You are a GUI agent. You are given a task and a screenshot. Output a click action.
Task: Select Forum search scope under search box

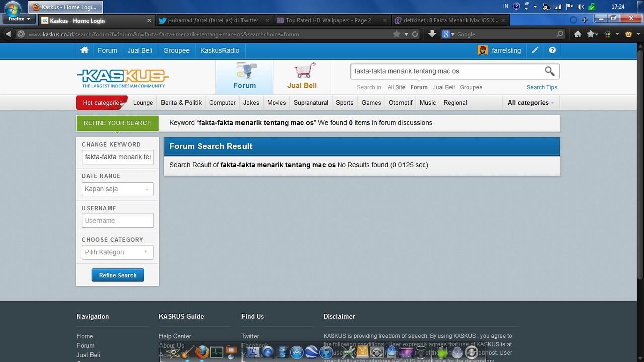tap(419, 87)
